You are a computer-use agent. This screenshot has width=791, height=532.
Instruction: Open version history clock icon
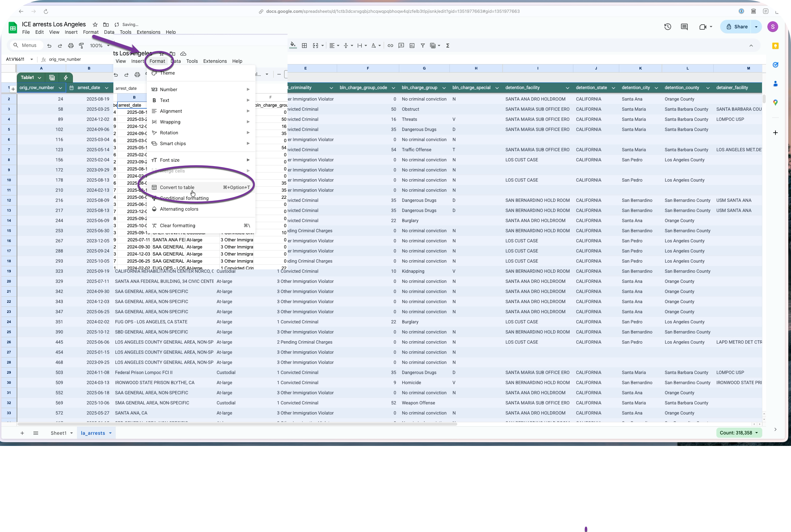[667, 27]
